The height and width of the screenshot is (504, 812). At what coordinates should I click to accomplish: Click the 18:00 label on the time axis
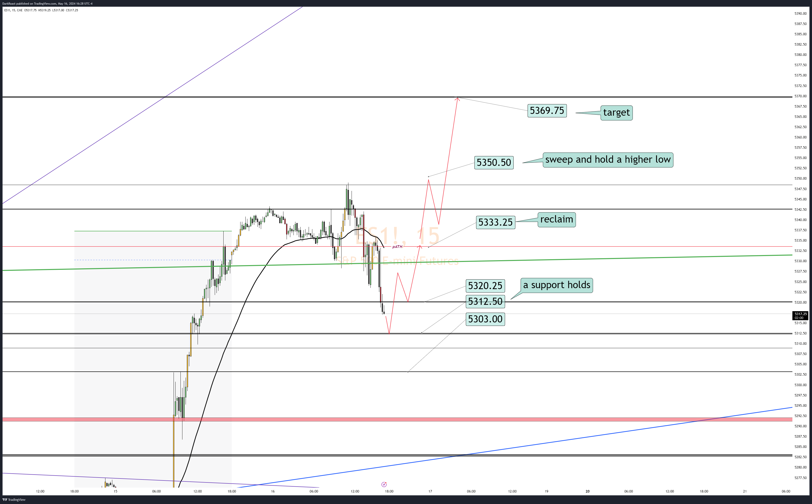(x=389, y=491)
